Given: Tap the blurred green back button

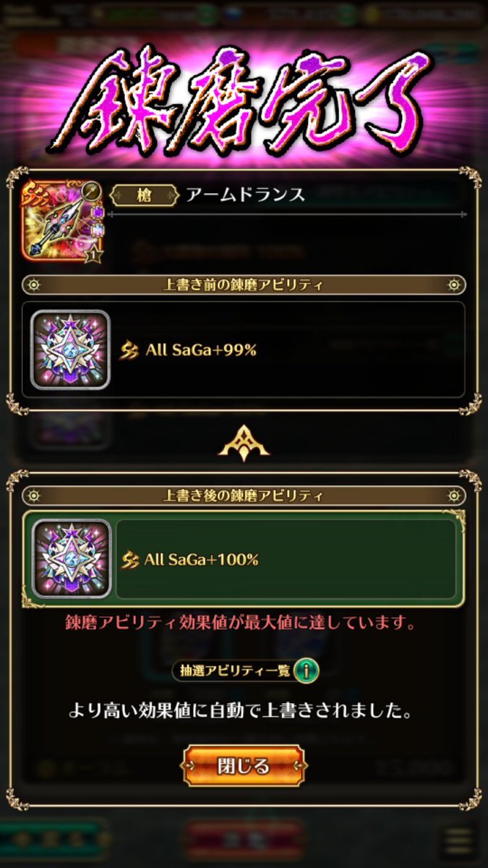Looking at the screenshot, I should [x=54, y=841].
